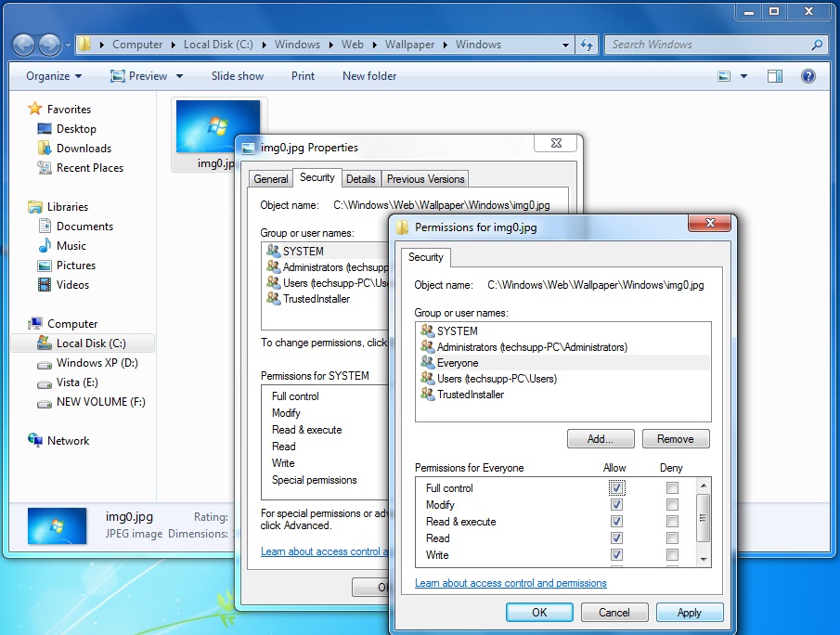Toggle the preview pane icon
This screenshot has width=840, height=635.
[x=775, y=76]
